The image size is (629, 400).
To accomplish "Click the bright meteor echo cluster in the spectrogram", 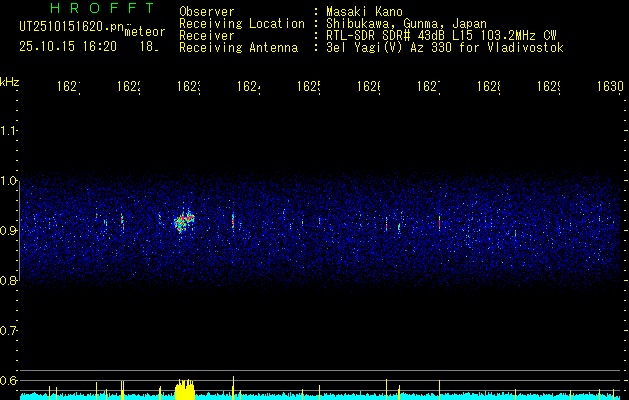I will tap(184, 221).
